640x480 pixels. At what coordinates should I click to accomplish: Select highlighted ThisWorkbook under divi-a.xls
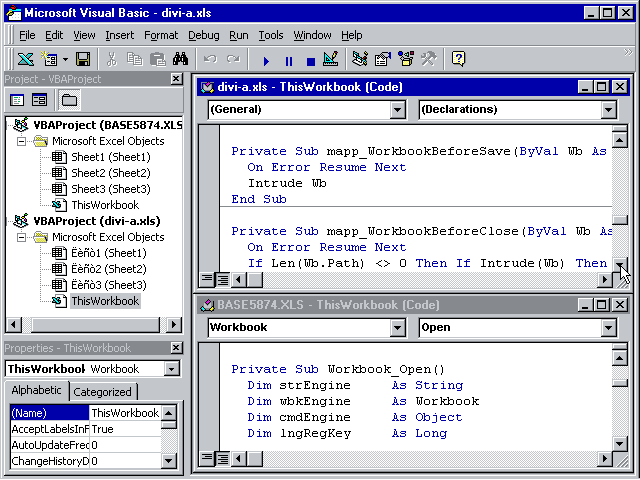[x=105, y=301]
